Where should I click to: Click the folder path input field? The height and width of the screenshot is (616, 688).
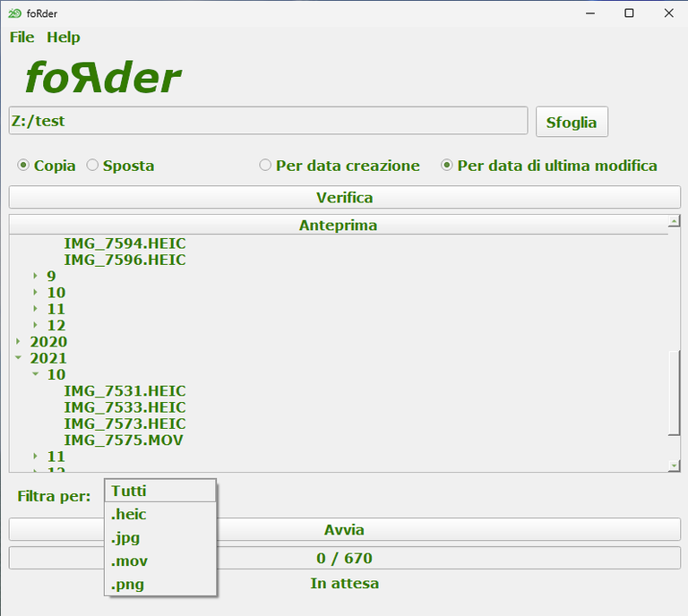[268, 121]
